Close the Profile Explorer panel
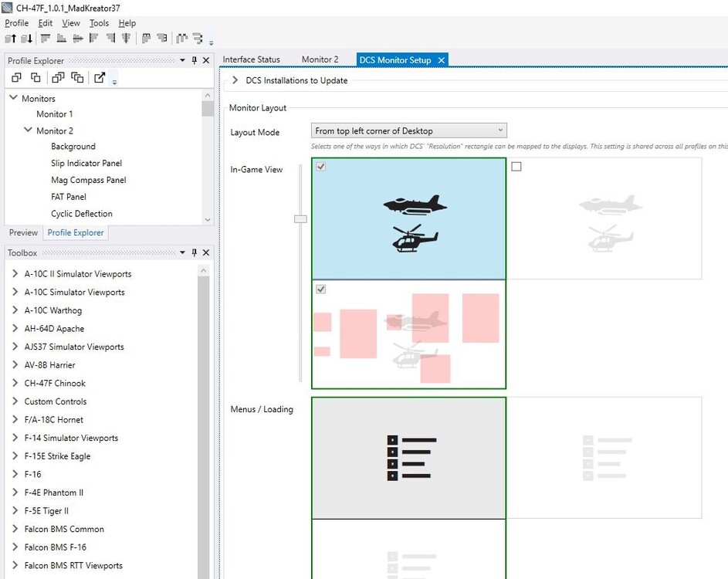 (206, 60)
